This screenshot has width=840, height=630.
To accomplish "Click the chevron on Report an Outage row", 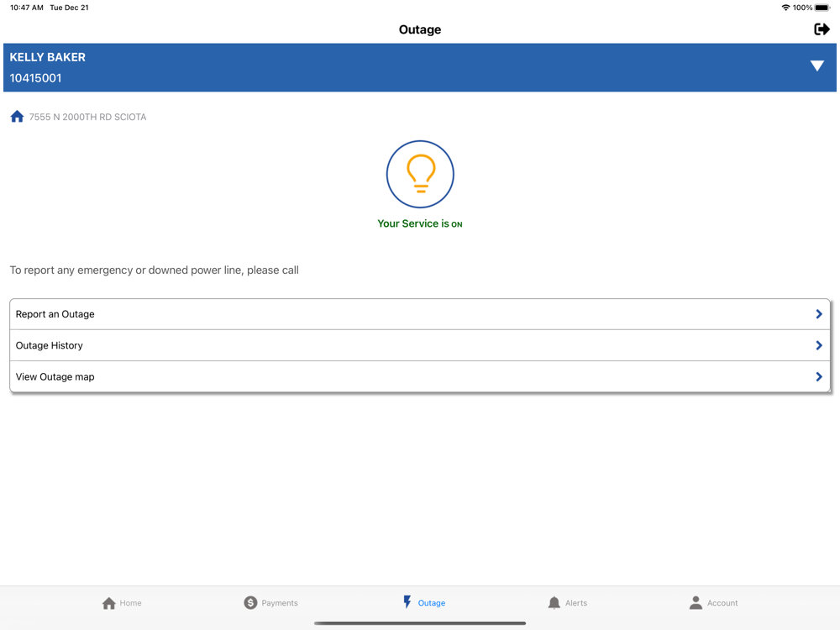I will pyautogui.click(x=818, y=314).
